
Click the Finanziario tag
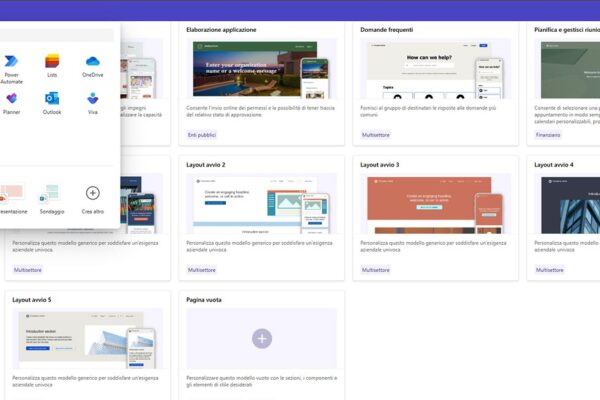pyautogui.click(x=548, y=135)
